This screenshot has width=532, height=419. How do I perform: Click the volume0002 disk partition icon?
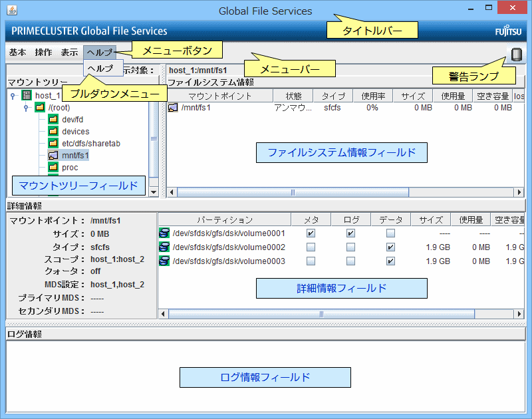[x=164, y=247]
